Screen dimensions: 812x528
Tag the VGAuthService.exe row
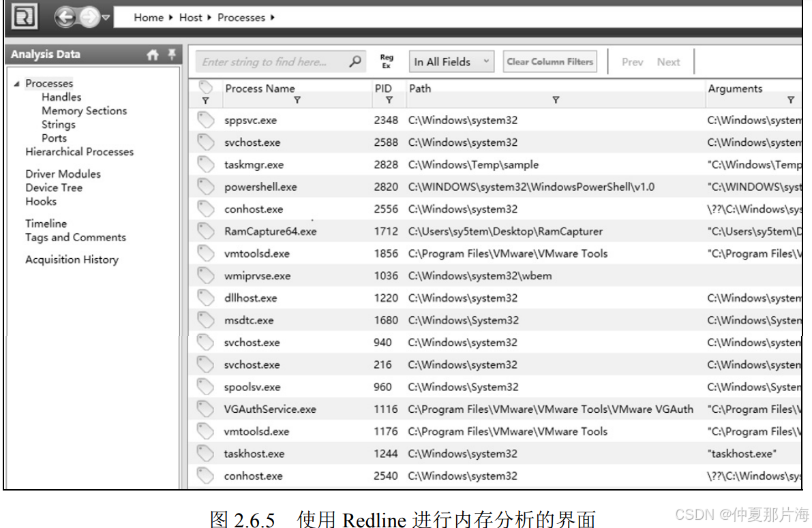206,409
